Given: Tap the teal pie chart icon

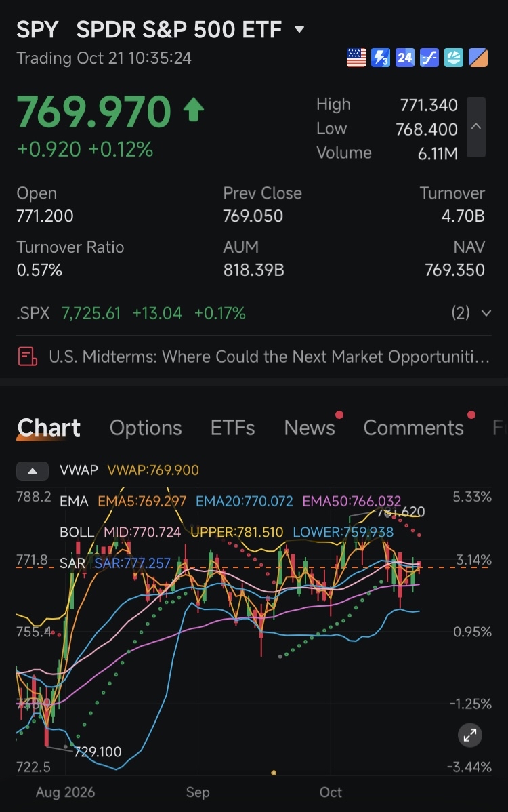Looking at the screenshot, I should pyautogui.click(x=454, y=58).
